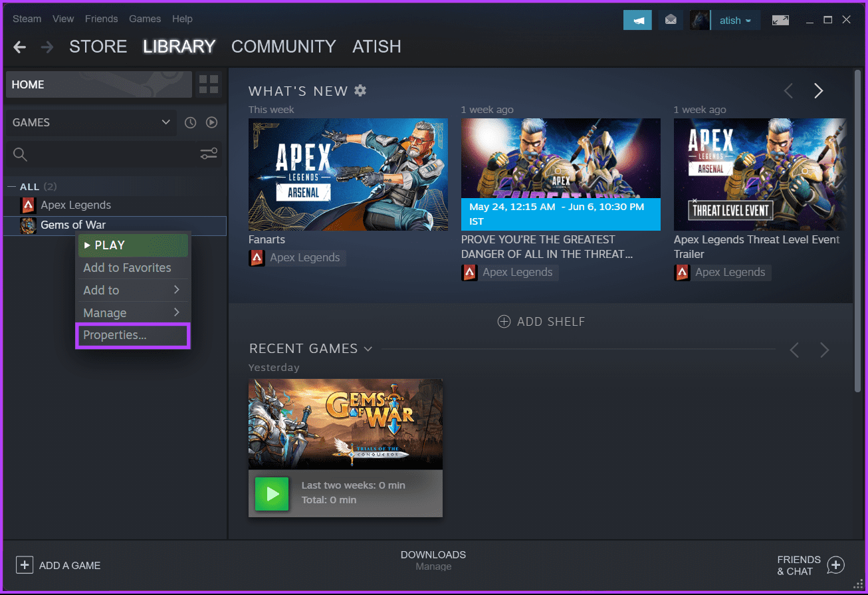Screen dimensions: 868x595
Task: Open the announcements megaphone icon
Action: coord(637,20)
